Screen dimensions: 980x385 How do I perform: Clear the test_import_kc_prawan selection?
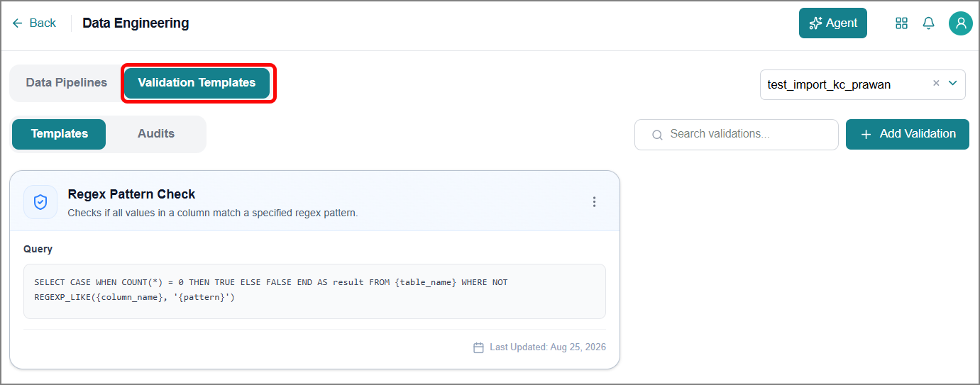(936, 84)
